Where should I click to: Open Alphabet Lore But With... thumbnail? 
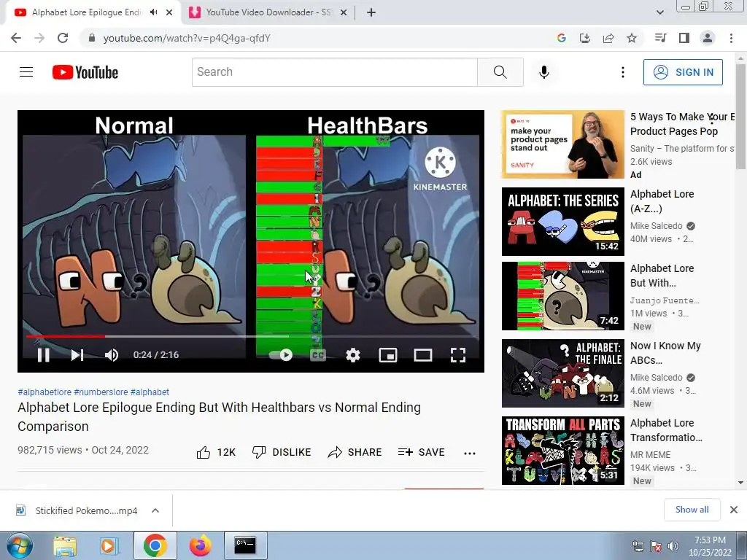tap(562, 296)
